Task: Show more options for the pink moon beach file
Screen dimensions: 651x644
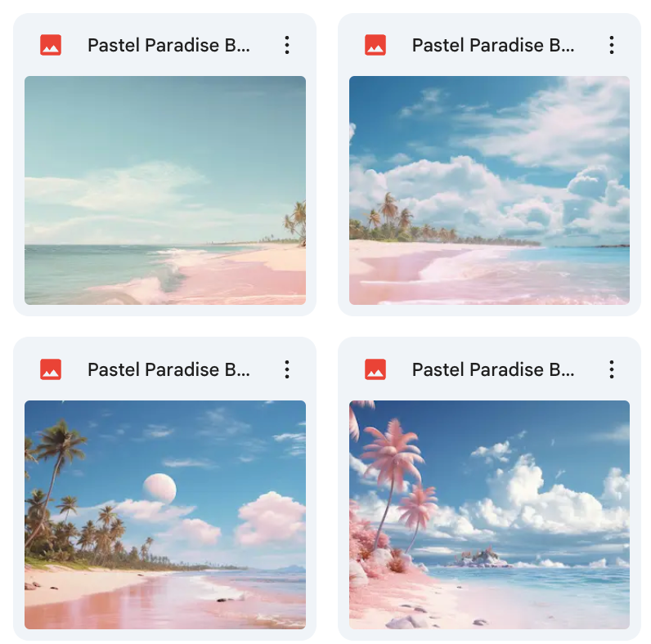Action: click(287, 369)
